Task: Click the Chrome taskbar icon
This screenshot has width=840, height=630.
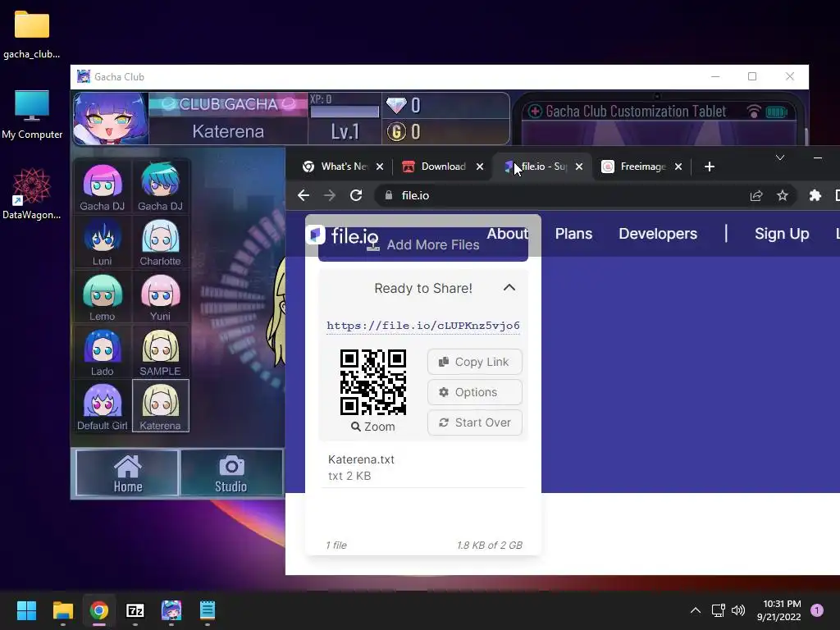Action: click(x=99, y=610)
